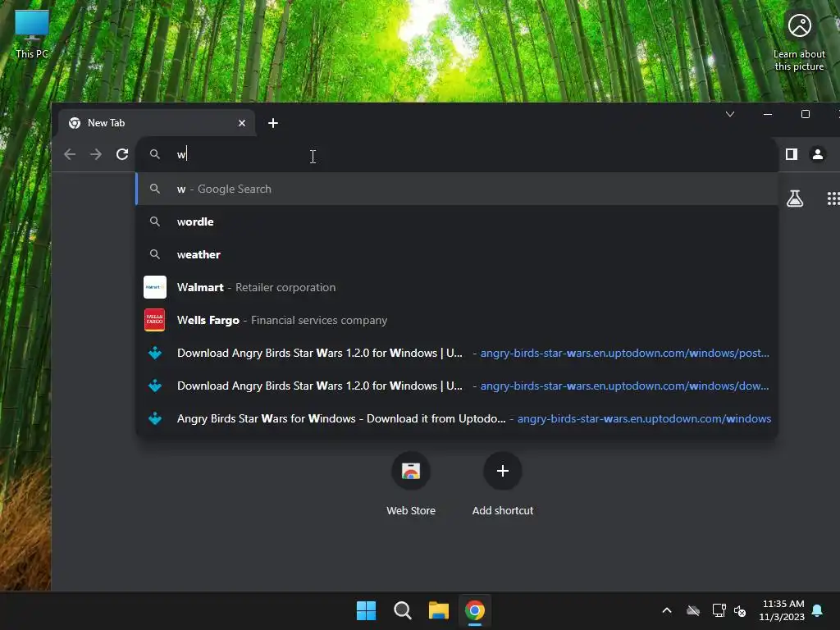Screen dimensions: 840x630
Task: Open the notifications bell icon
Action: tap(818, 610)
